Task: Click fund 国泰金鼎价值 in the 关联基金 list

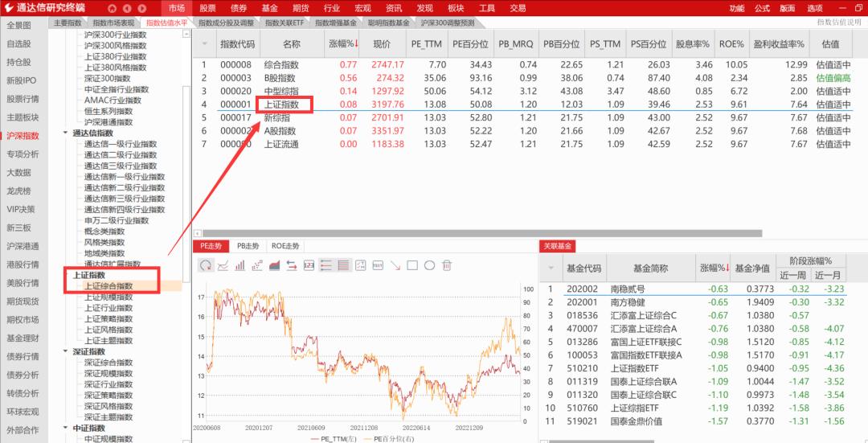Action: (x=636, y=421)
